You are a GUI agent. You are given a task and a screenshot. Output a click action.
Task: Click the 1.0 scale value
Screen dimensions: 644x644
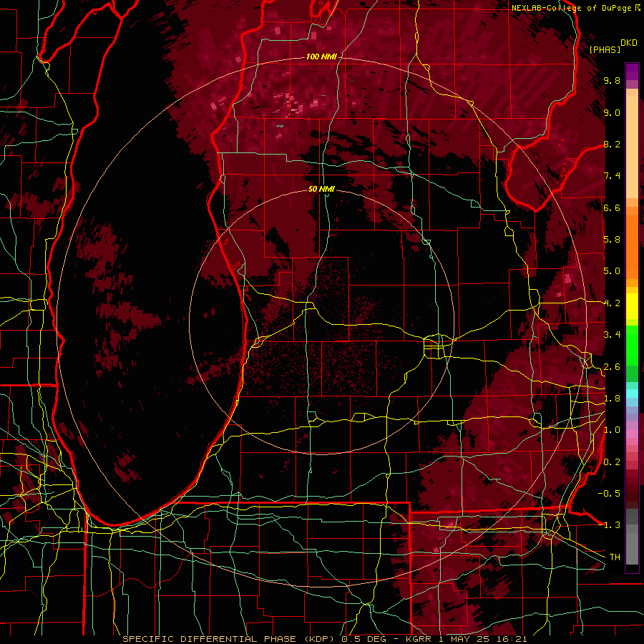[x=612, y=430]
